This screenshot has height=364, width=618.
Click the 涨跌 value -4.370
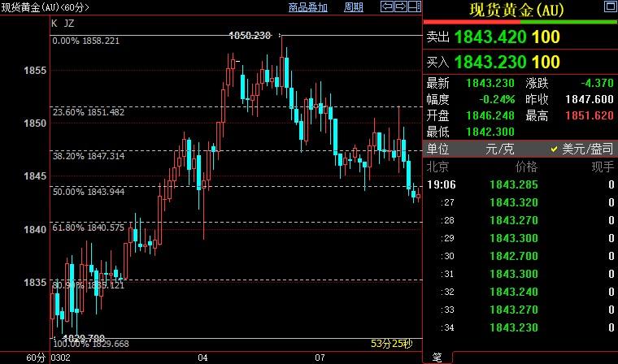click(597, 83)
